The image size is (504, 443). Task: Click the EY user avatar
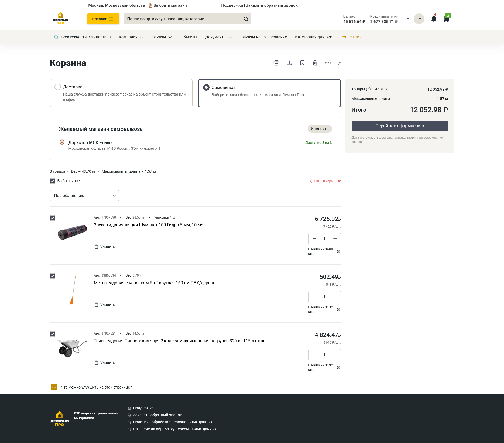tap(419, 19)
